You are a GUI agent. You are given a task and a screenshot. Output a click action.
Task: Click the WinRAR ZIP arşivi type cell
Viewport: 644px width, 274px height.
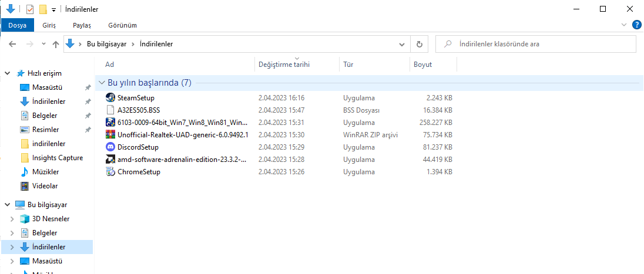click(370, 135)
